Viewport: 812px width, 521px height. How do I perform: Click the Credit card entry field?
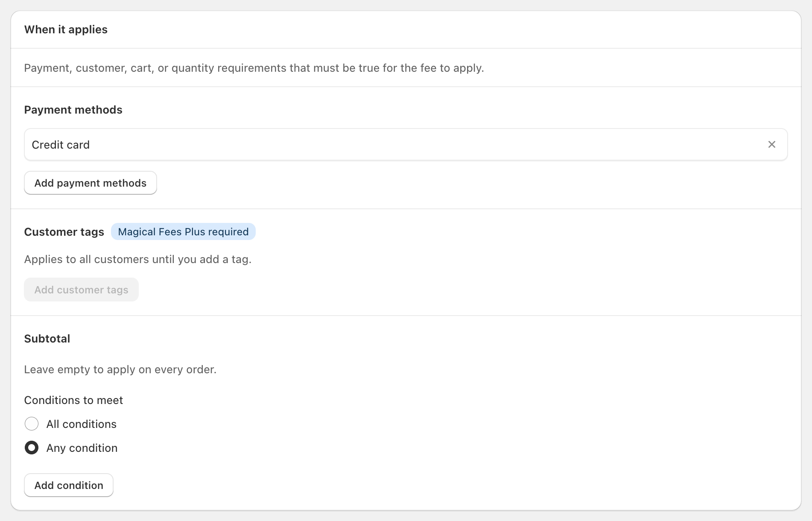[406, 144]
